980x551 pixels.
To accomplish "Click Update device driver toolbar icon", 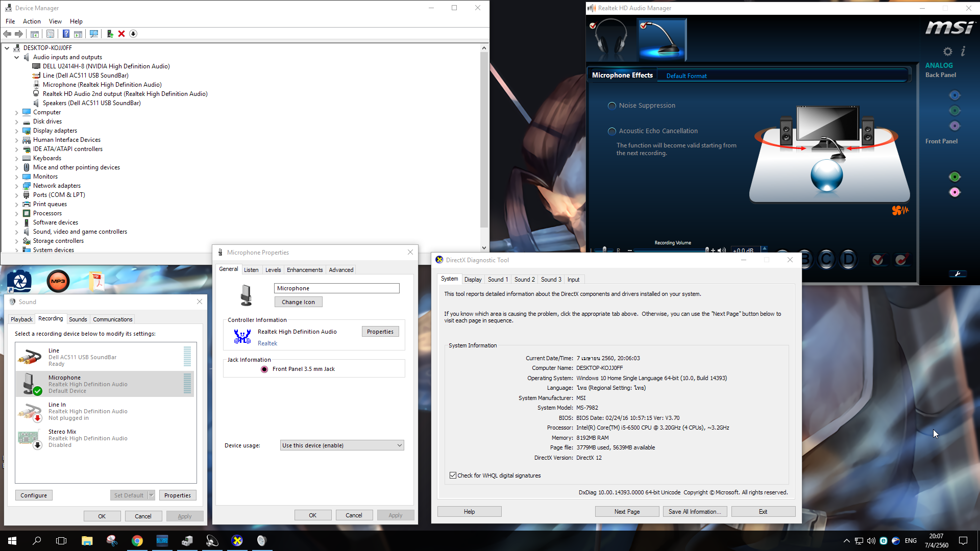I will pyautogui.click(x=110, y=34).
